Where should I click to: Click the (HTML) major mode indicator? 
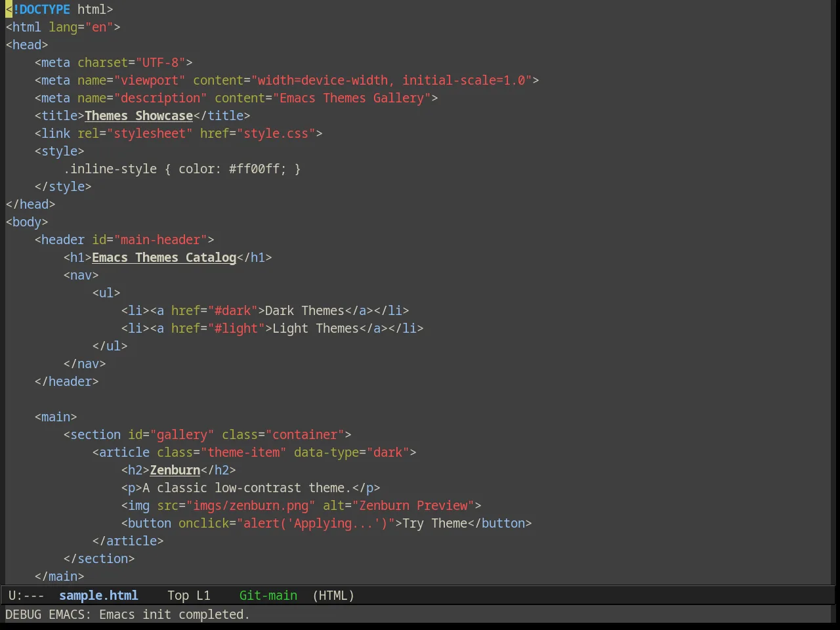tap(333, 595)
